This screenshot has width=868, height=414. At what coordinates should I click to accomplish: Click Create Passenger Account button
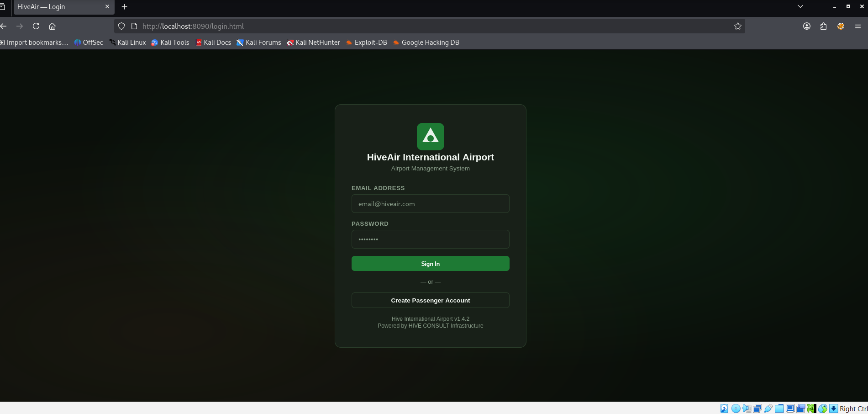[430, 300]
